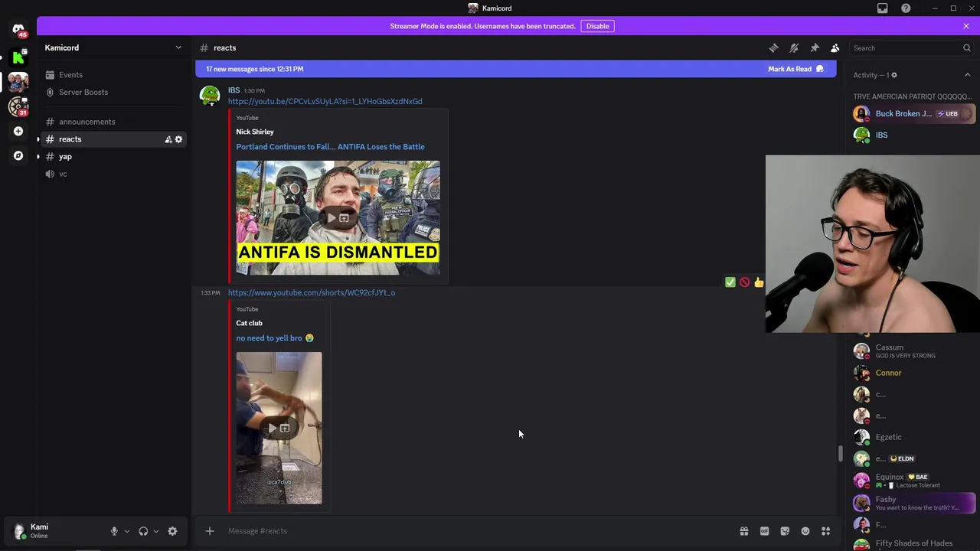This screenshot has width=980, height=551.
Task: Open the youtube.com shorts WC92cfJYt_o link
Action: point(312,292)
